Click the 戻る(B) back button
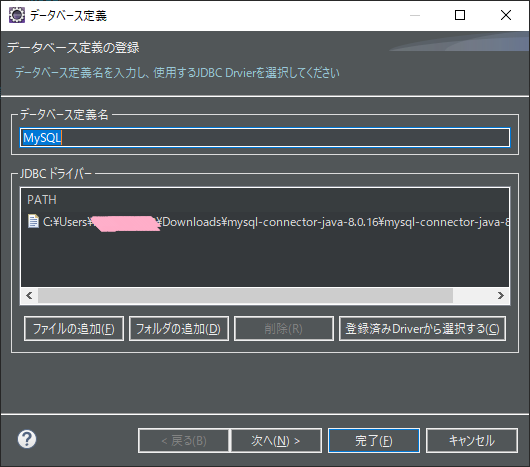 click(184, 441)
